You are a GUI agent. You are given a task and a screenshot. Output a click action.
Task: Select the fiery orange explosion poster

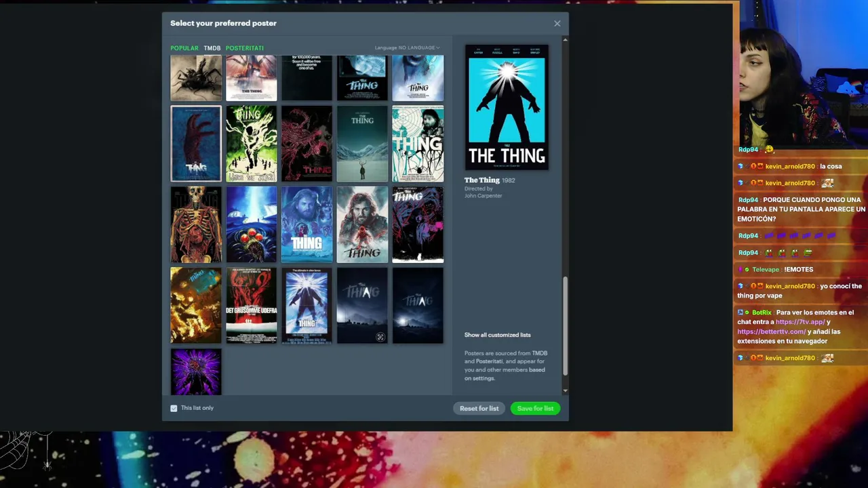(x=196, y=306)
